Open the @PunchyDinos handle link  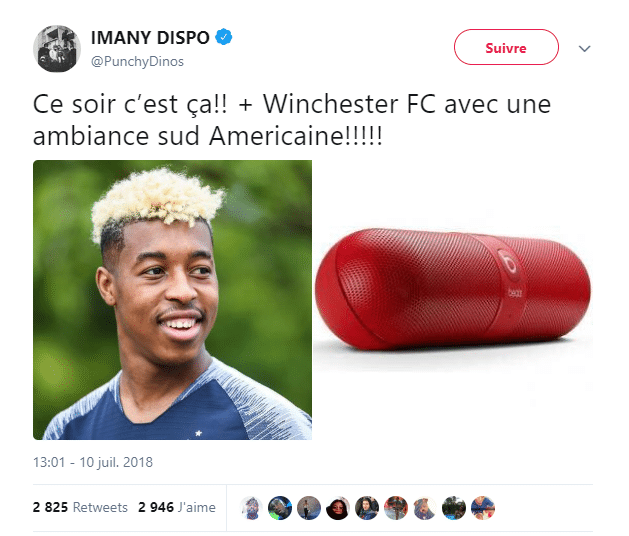[137, 61]
